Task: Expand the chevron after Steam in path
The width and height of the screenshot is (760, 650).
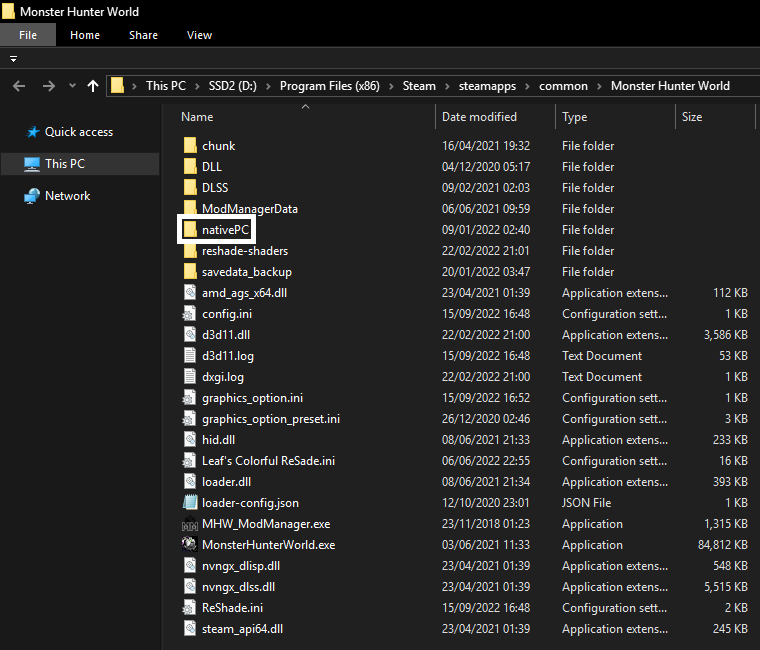Action: pyautogui.click(x=445, y=86)
